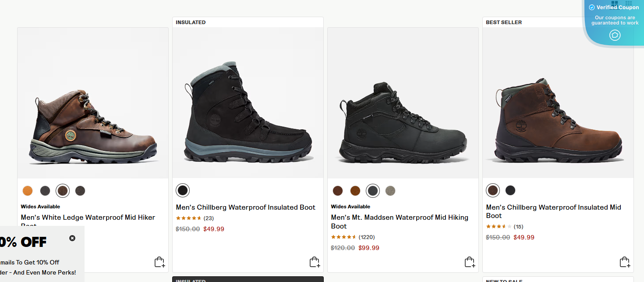Open Men's Chillberg Waterproof Insulated Boot page
This screenshot has height=282, width=644.
coord(244,207)
